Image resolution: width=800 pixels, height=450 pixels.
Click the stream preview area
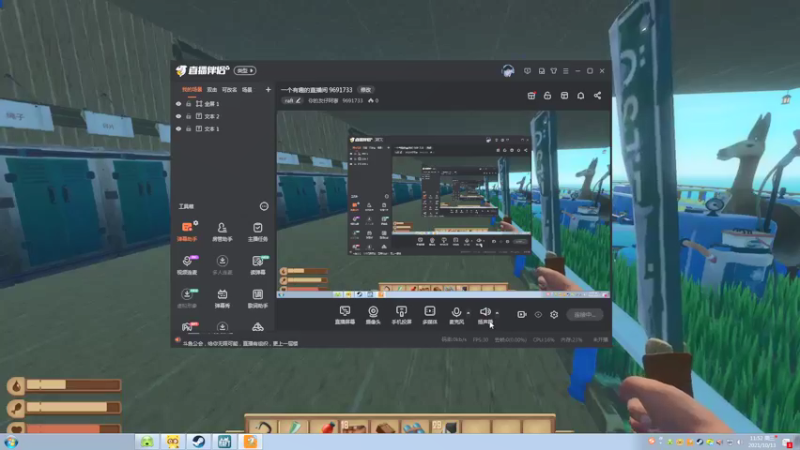click(443, 204)
